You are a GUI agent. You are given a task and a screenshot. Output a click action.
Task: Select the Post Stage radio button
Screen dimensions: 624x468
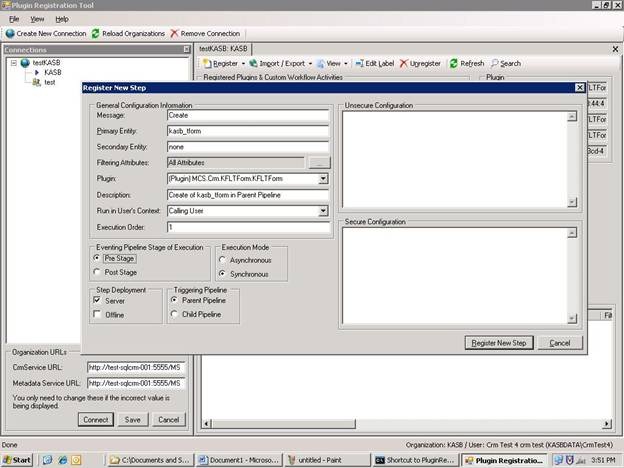[x=97, y=272]
